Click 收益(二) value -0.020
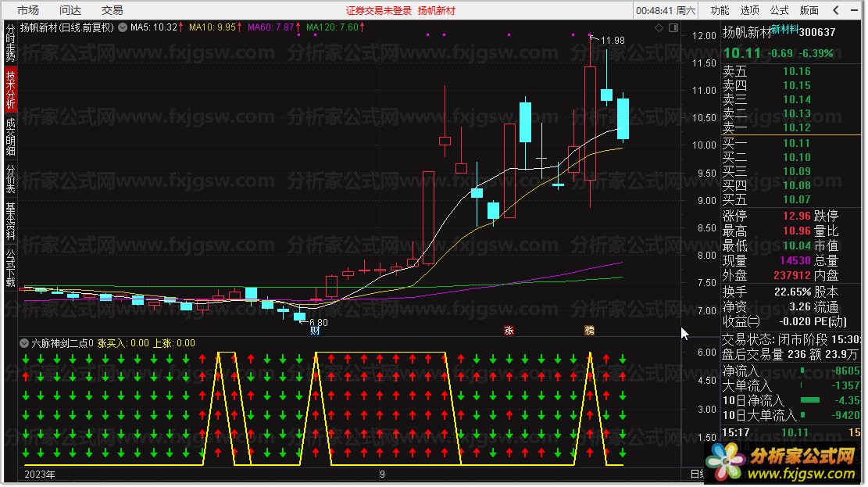The height and width of the screenshot is (487, 868). pyautogui.click(x=795, y=322)
